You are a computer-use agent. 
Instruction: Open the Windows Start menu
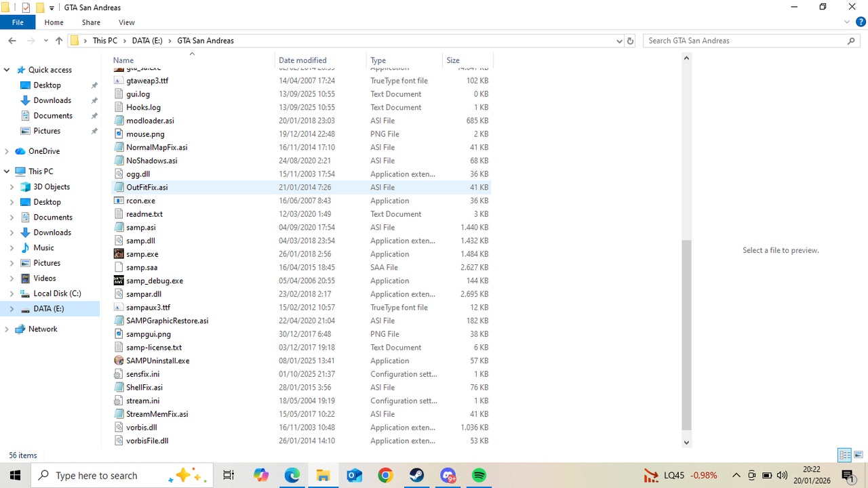15,475
